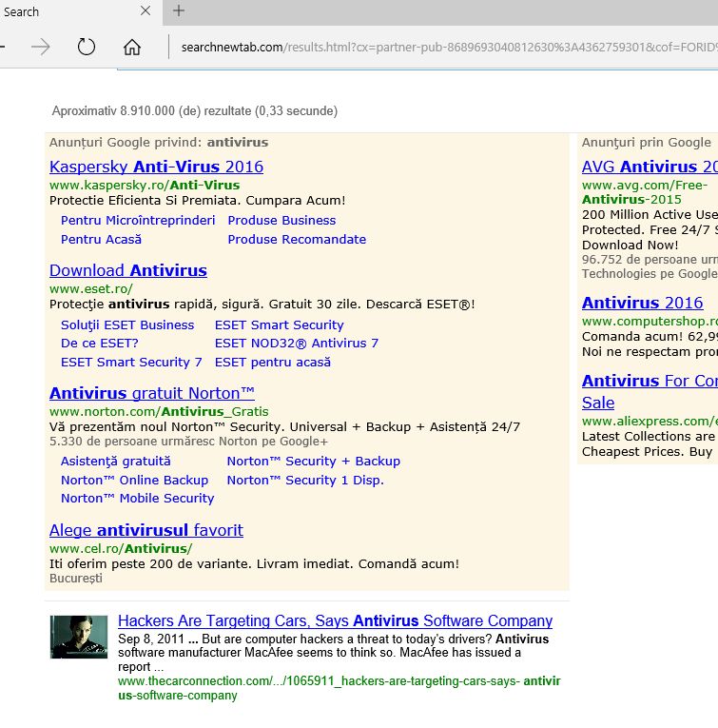Open Norton Security 1 Disp. sitelink

click(x=305, y=480)
